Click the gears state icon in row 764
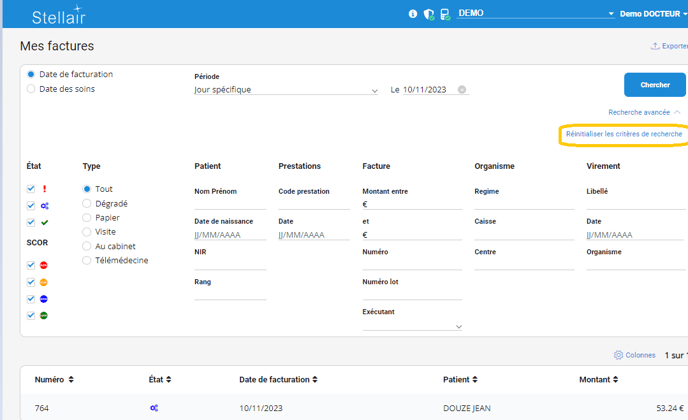 coord(155,408)
